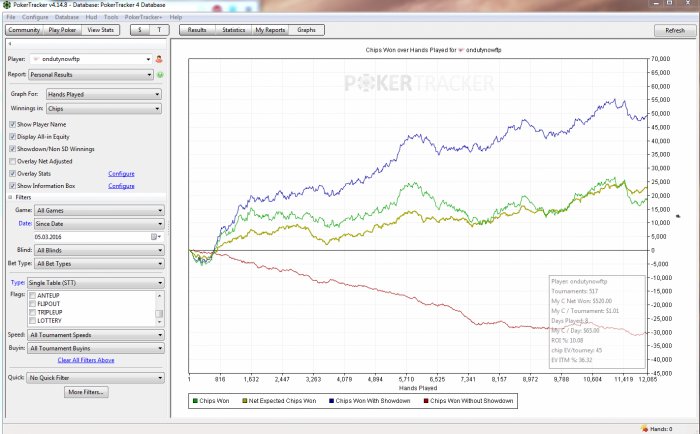Open the Winnings in dropdown
Screen dimensions: 700x434
click(104, 108)
